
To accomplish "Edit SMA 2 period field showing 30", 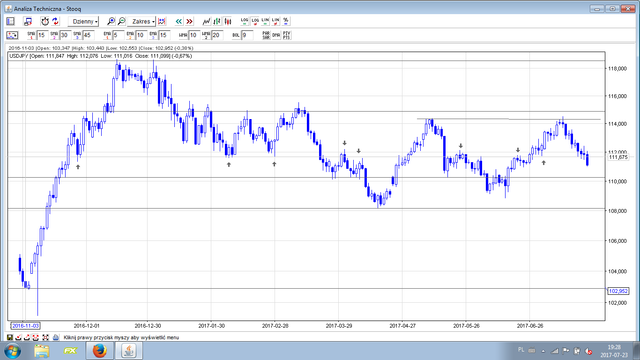I will [65, 36].
